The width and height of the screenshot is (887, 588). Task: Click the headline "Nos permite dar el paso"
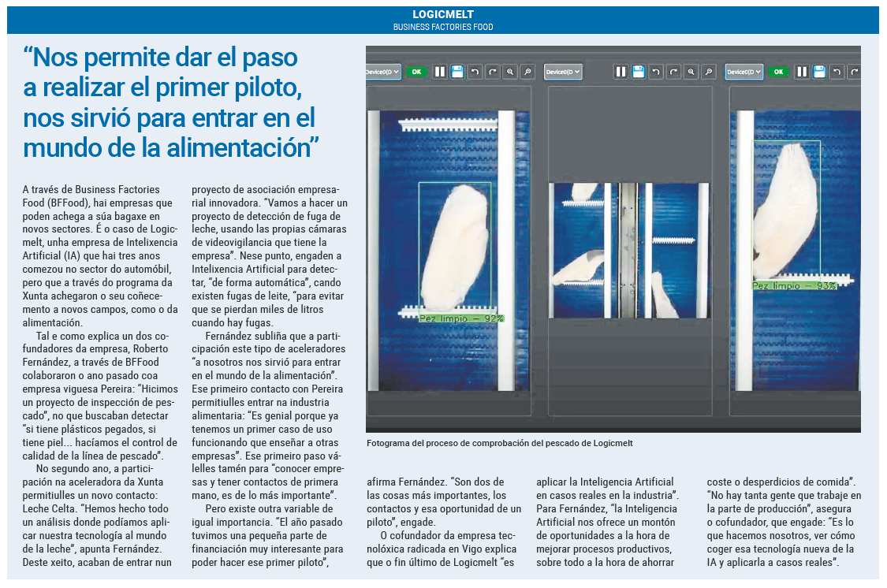point(161,58)
